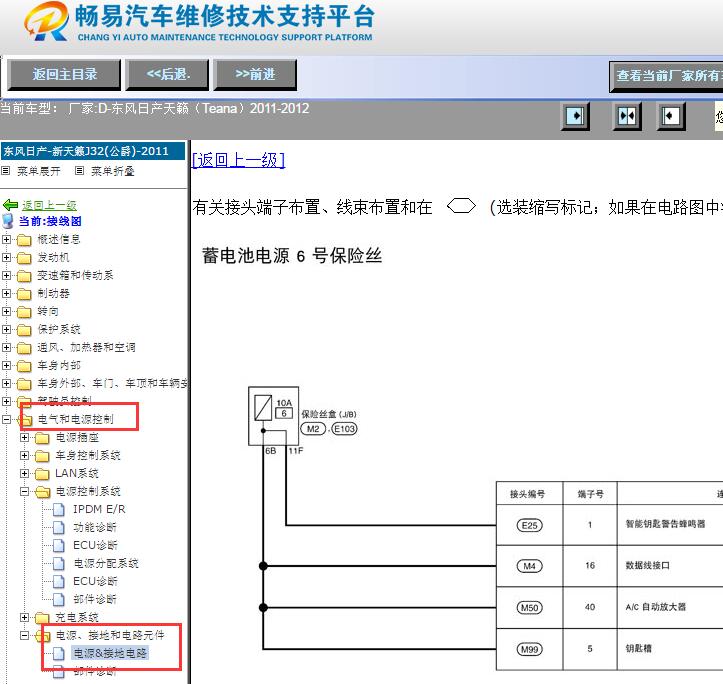Expand the 通风、加热器和空调 folder
The width and height of the screenshot is (723, 684).
6,347
